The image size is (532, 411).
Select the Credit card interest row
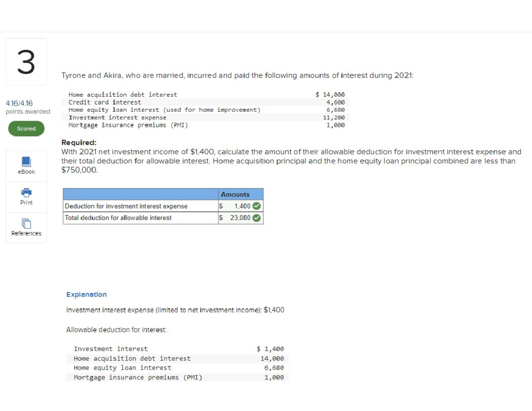[105, 102]
